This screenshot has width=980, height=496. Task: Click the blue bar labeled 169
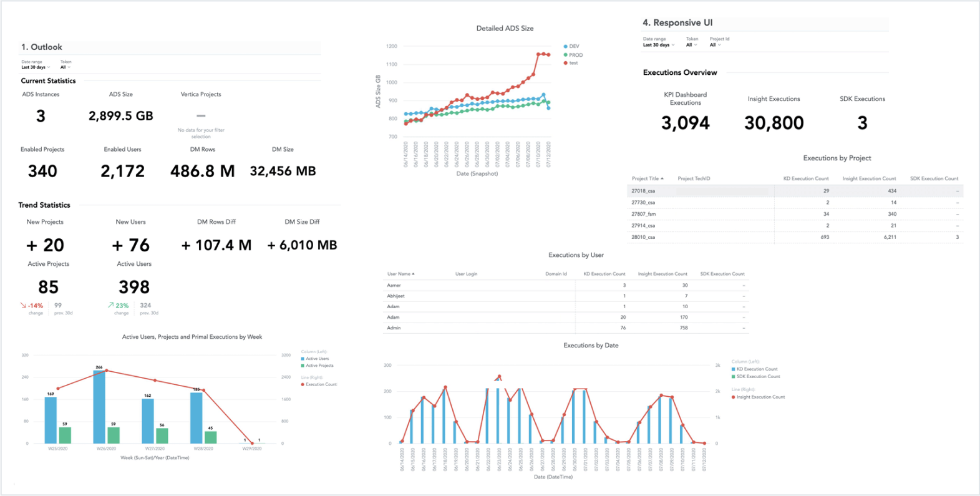click(x=51, y=421)
